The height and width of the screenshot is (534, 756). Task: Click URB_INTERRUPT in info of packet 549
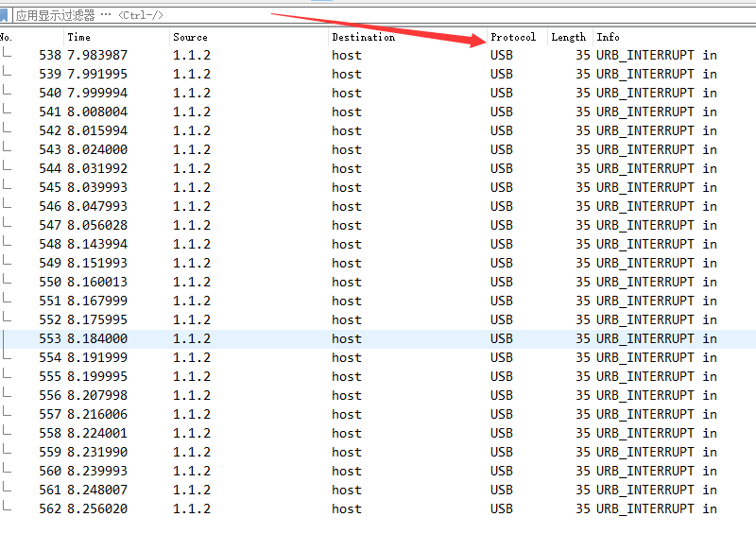click(645, 263)
